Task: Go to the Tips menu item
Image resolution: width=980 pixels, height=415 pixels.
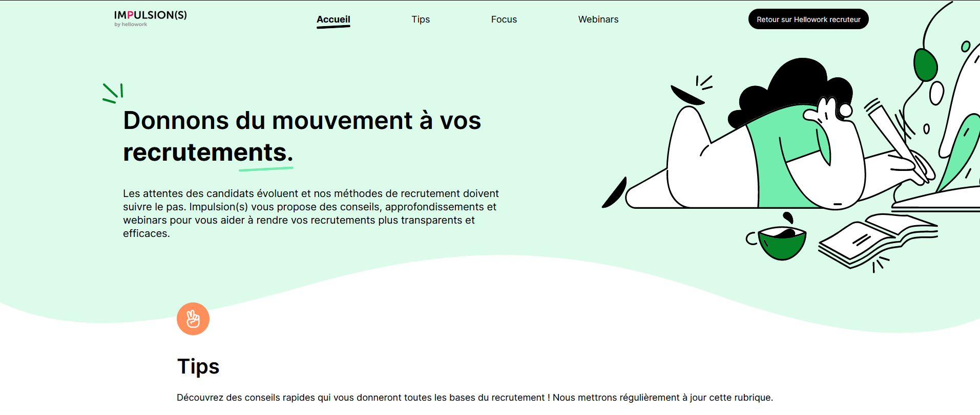Action: (421, 19)
